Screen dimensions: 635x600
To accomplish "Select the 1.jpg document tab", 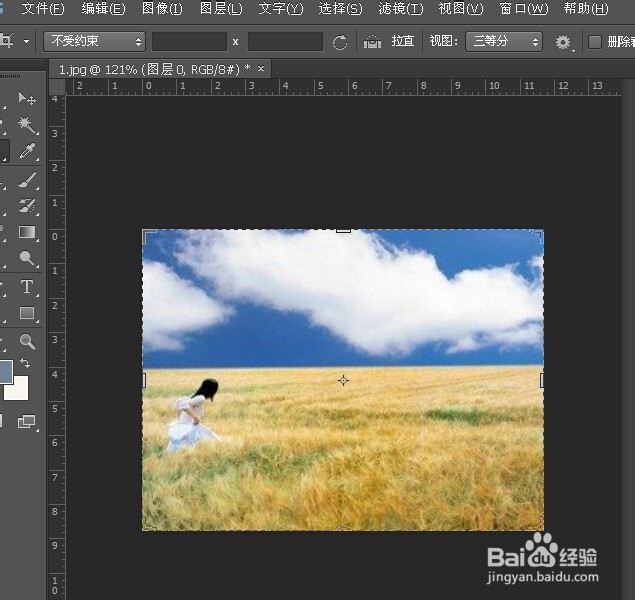I will click(154, 70).
